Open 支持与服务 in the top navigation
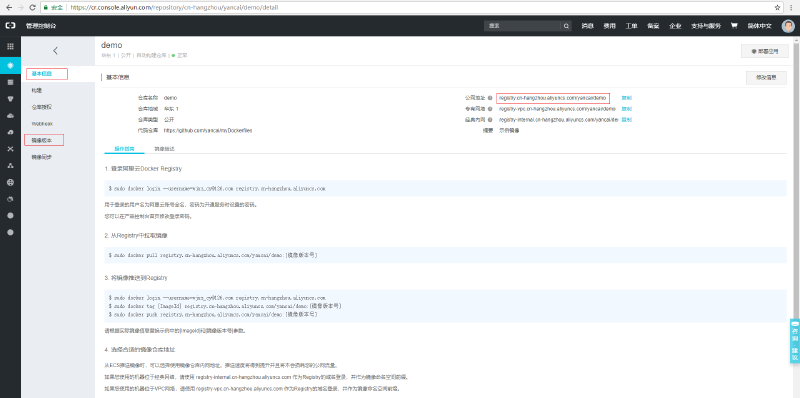 click(706, 26)
